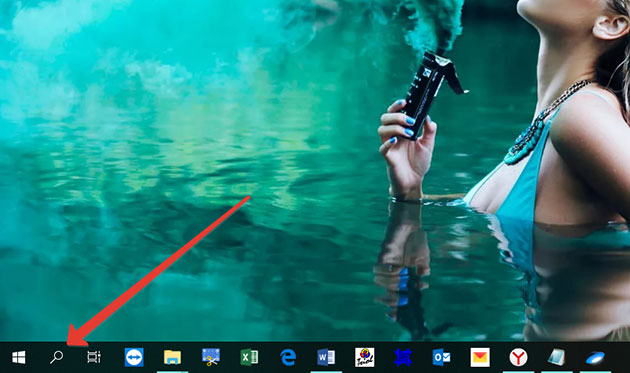Open the blue spiky star app
The height and width of the screenshot is (373, 630).
pos(403,357)
